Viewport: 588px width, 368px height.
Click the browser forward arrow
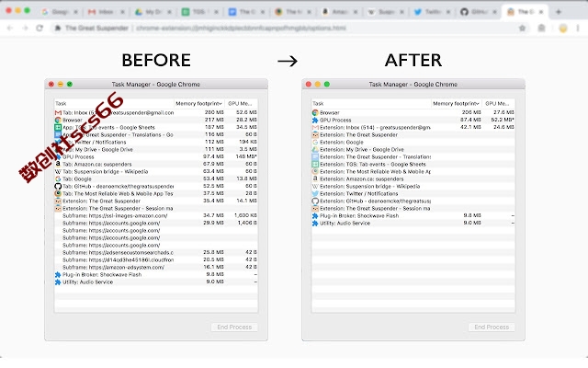coord(25,28)
